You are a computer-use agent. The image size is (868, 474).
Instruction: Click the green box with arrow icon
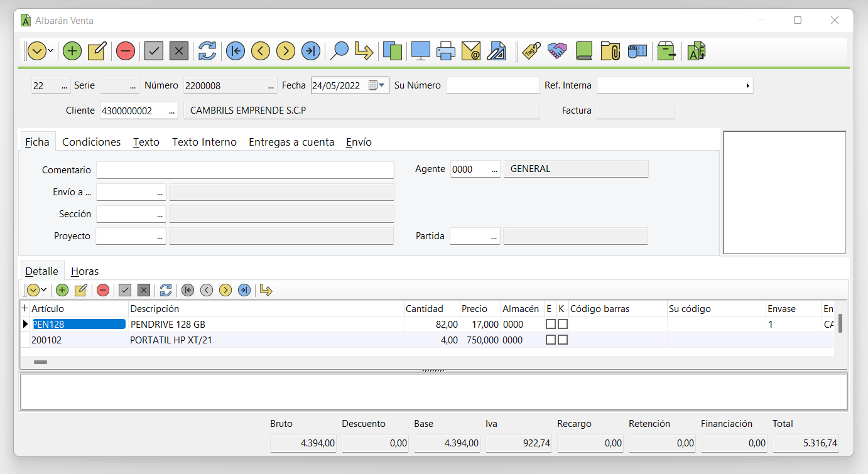pos(666,51)
